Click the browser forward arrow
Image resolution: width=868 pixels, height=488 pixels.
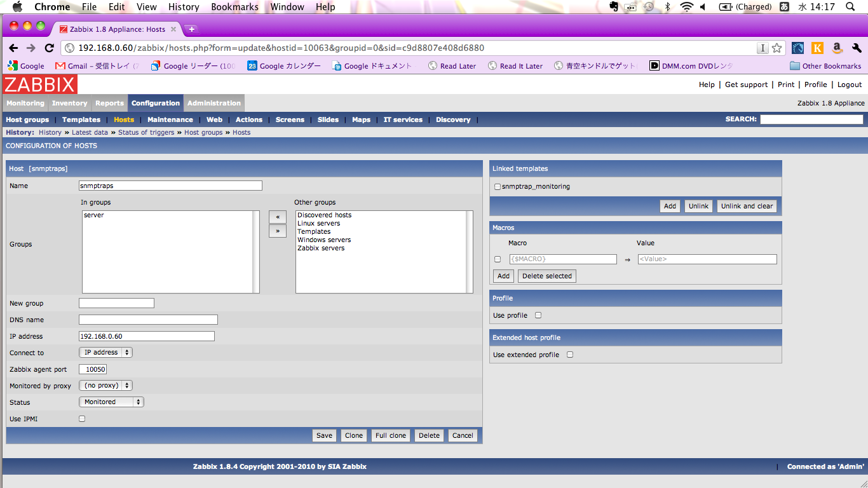(x=31, y=48)
